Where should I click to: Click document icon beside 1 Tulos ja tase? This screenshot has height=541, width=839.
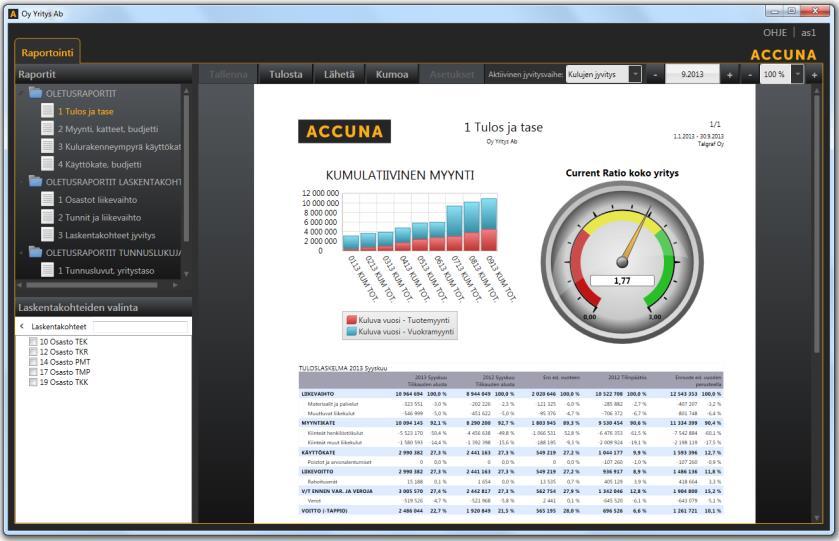pos(47,111)
